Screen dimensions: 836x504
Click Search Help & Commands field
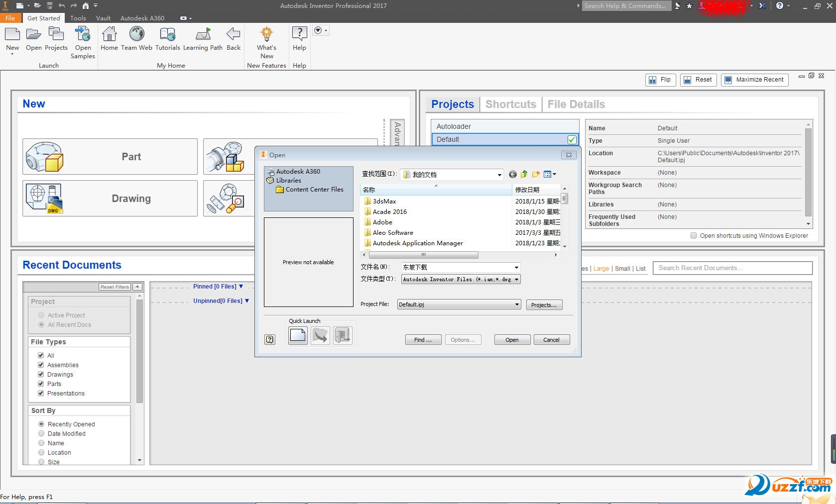point(626,6)
